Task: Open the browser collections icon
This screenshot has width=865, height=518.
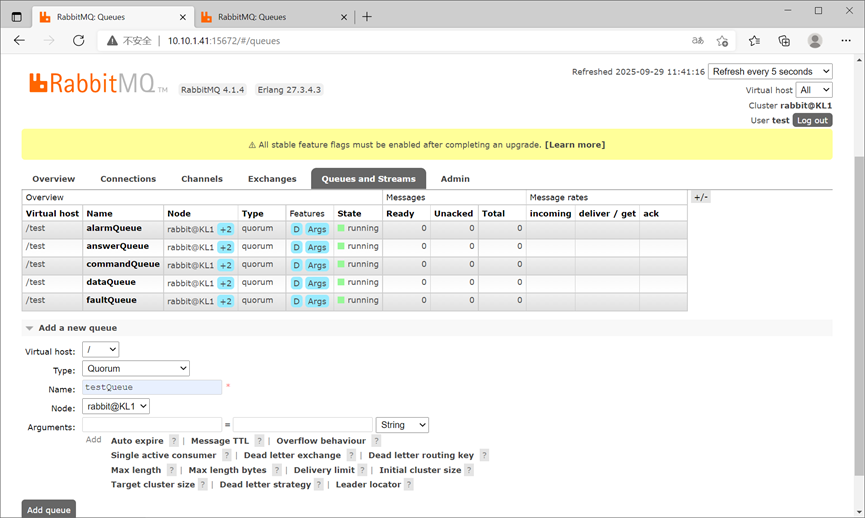Action: (784, 40)
